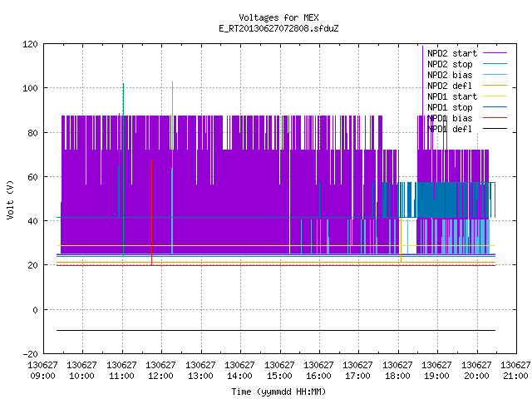Click the red NPD1 bias legend line
532x399 pixels.
click(x=495, y=118)
